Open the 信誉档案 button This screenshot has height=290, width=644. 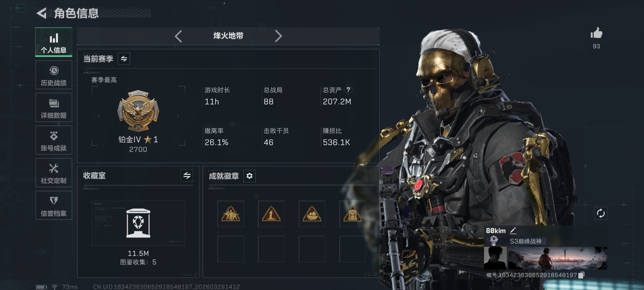(54, 205)
